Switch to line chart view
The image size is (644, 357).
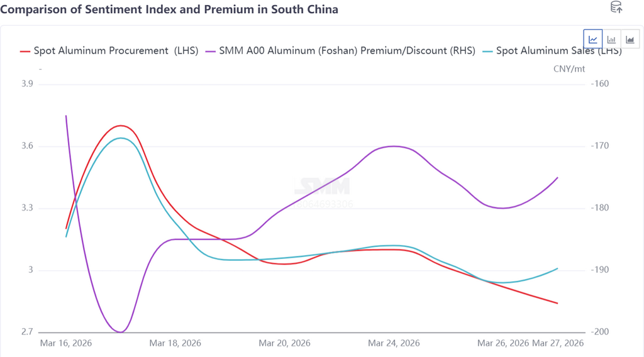(x=593, y=39)
